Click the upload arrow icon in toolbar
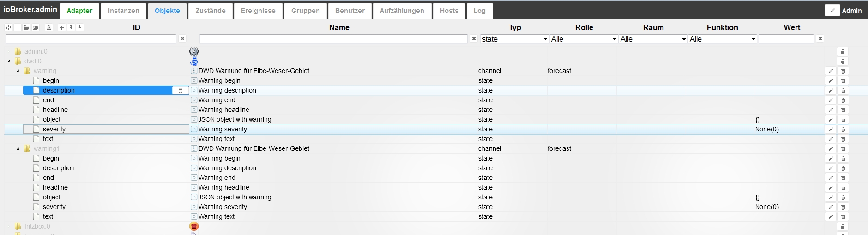 click(x=71, y=27)
